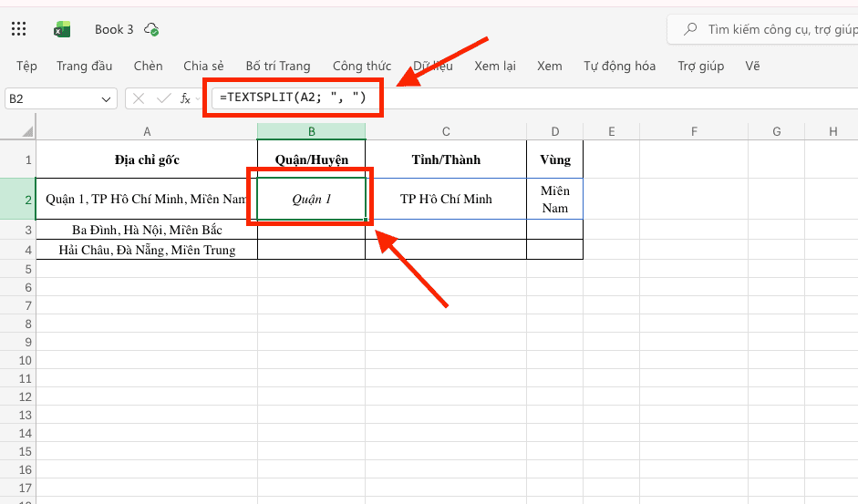The image size is (858, 504).
Task: Select column D header
Action: click(x=555, y=131)
